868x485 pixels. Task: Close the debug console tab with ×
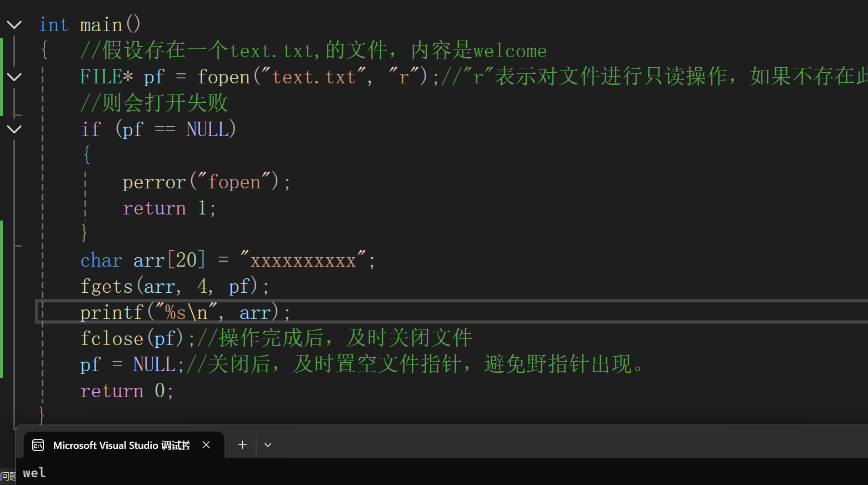(x=206, y=444)
